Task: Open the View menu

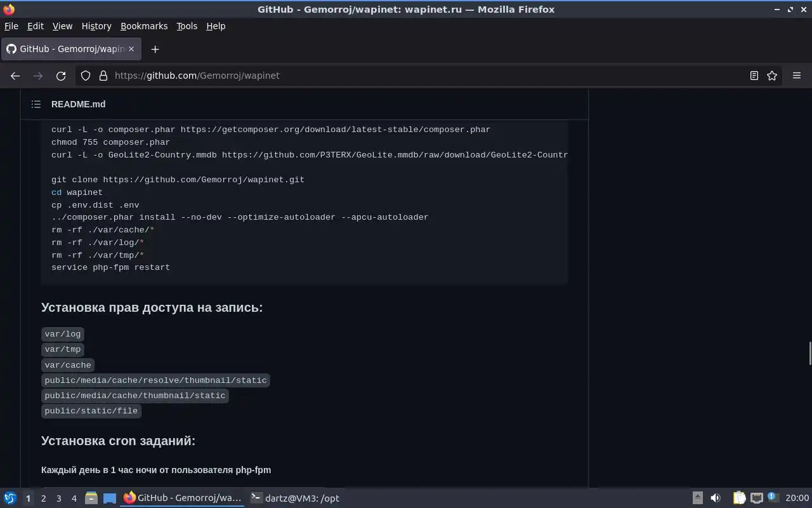Action: (x=62, y=26)
